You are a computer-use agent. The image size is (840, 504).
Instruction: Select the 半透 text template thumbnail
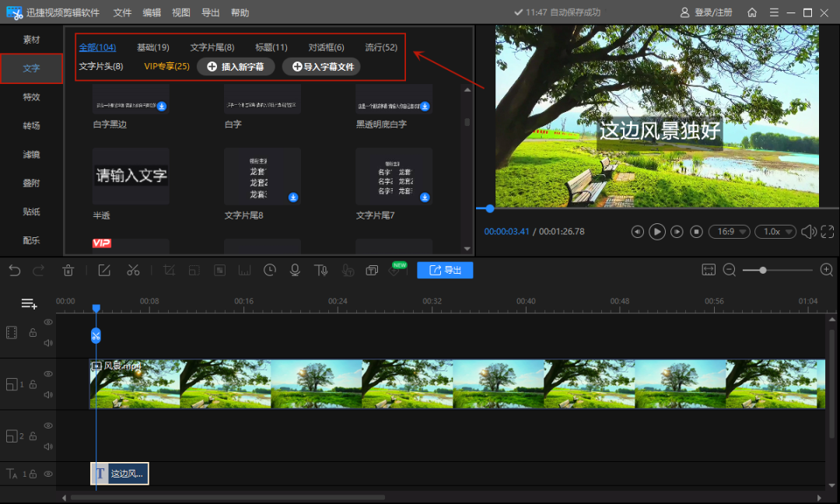pos(131,176)
